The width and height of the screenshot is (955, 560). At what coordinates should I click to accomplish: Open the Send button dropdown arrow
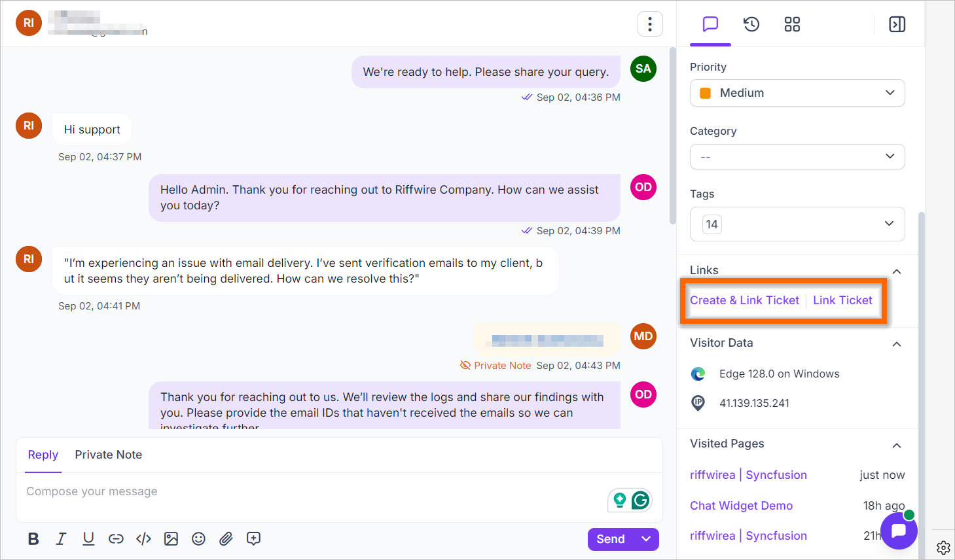(646, 538)
